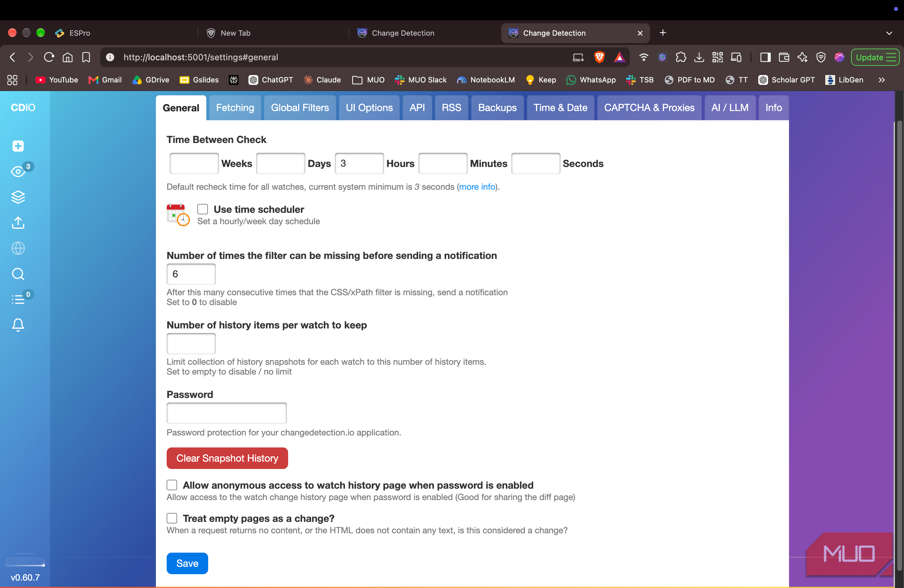This screenshot has width=904, height=588.
Task: Open the Global Filters tab
Action: pos(300,108)
